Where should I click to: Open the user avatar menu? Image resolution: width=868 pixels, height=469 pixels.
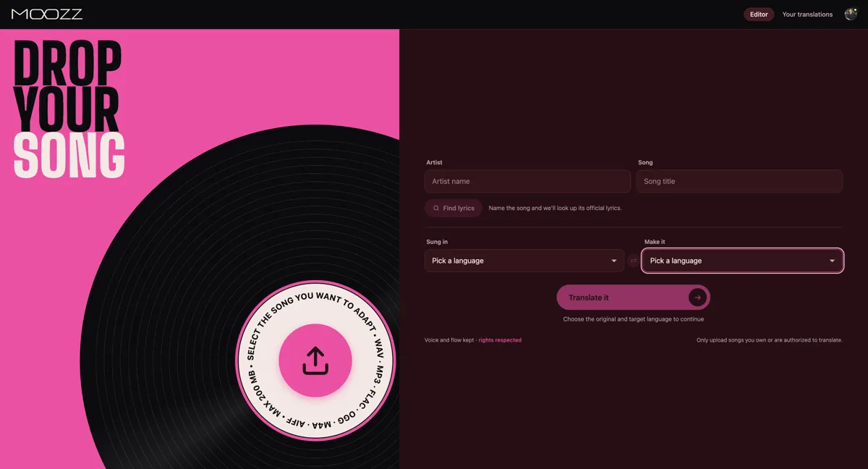click(851, 14)
